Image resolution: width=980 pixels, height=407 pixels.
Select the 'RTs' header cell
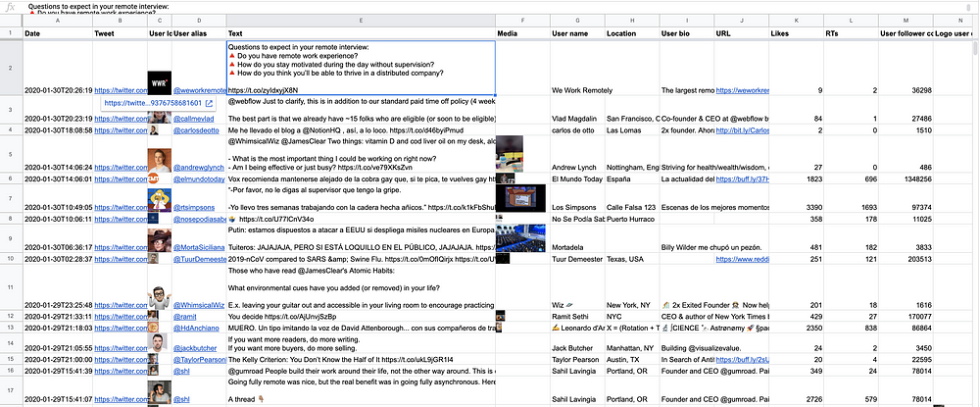coord(851,33)
